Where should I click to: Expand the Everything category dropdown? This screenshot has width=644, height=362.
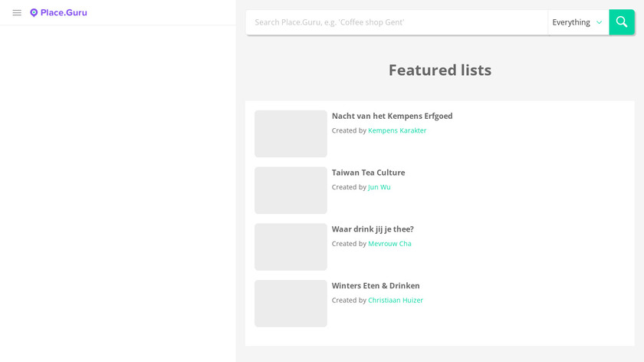tap(577, 22)
